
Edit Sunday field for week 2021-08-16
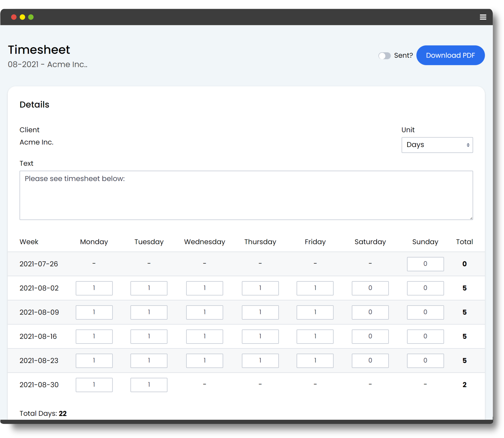425,336
